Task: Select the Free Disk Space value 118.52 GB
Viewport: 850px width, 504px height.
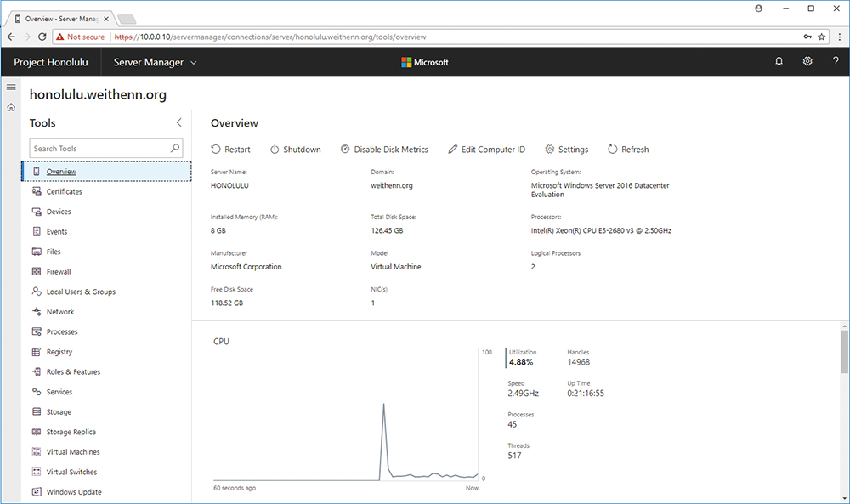Action: (227, 303)
